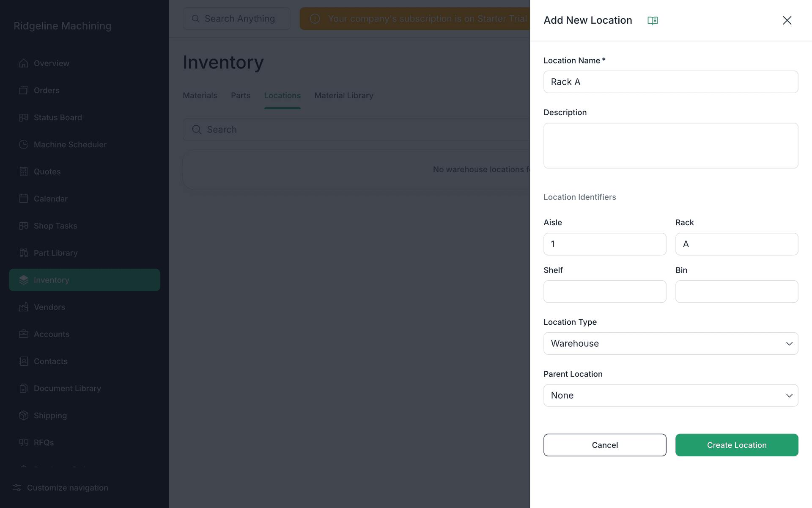Open the Vendors menu item

tap(85, 307)
